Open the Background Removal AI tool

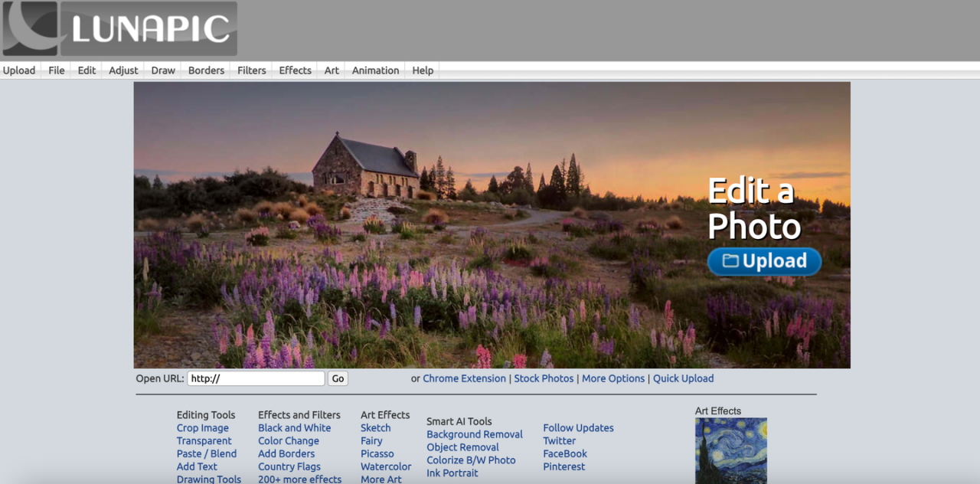click(475, 435)
